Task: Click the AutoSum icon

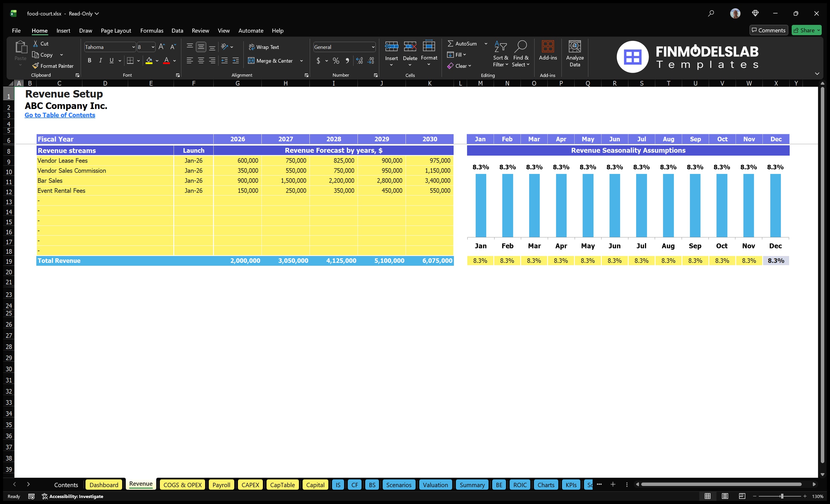Action: coord(451,43)
